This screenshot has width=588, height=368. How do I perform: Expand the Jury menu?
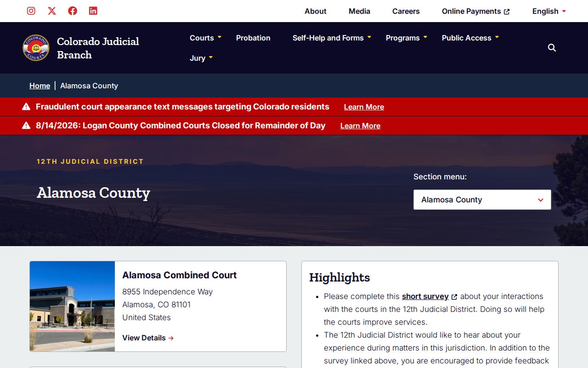point(202,58)
